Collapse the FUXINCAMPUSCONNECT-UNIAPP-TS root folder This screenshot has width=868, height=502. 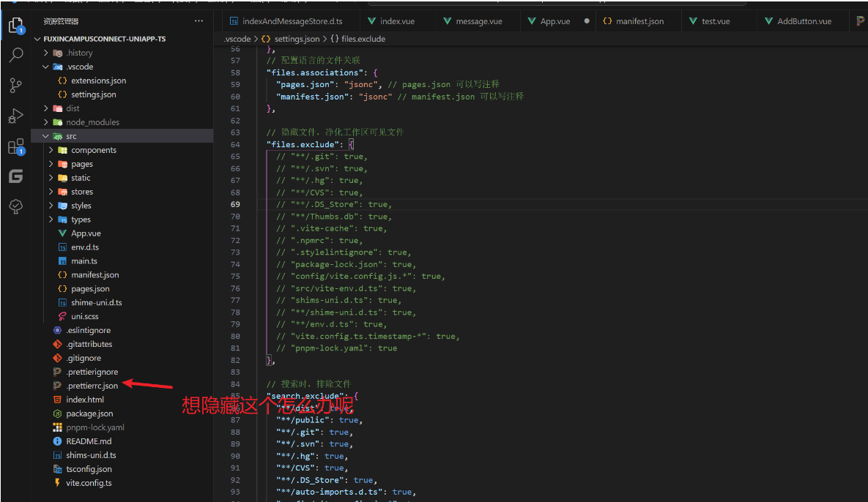coord(37,39)
